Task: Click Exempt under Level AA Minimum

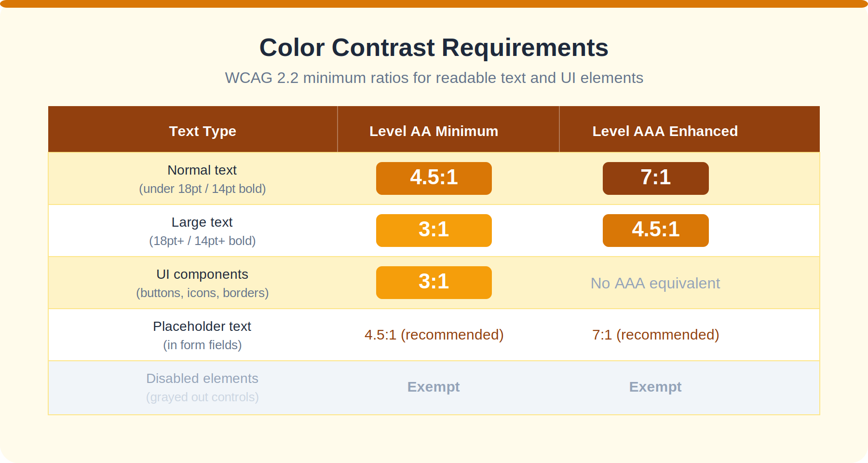Action: coord(434,387)
